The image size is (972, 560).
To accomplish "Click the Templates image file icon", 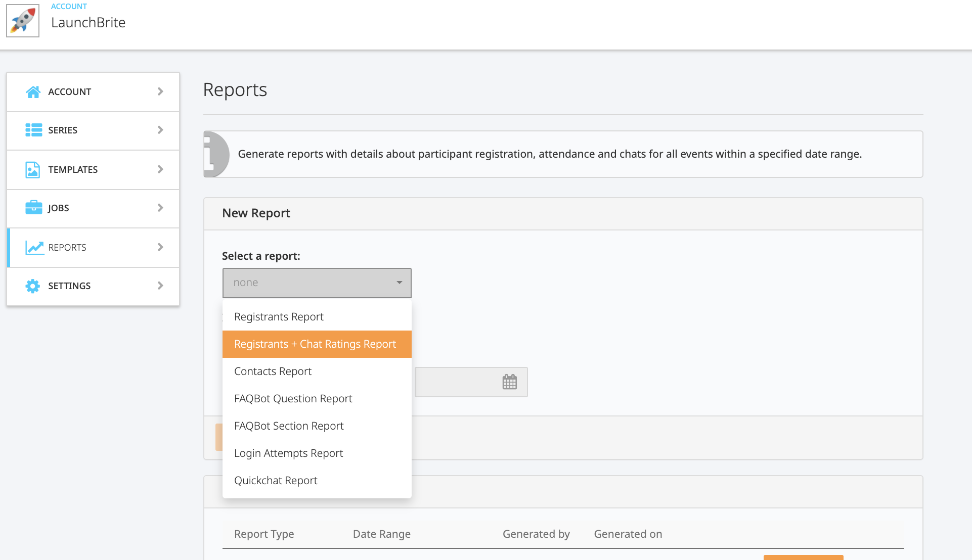I will click(33, 169).
